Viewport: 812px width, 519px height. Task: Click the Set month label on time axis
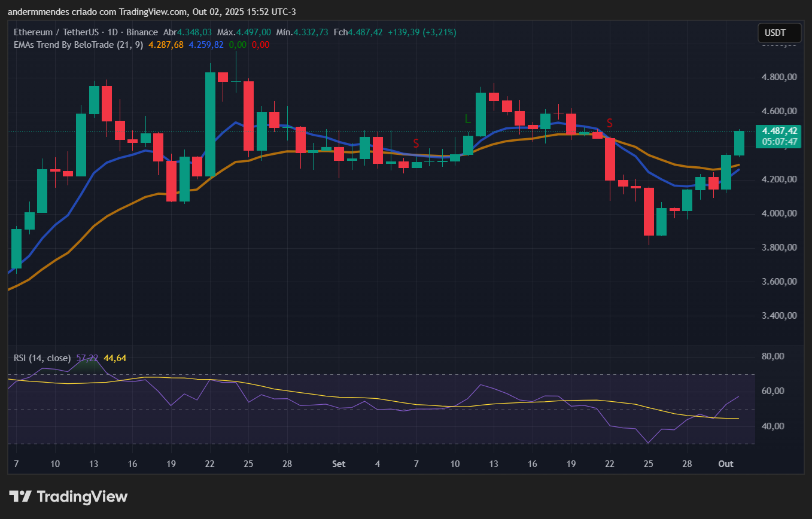click(x=339, y=464)
